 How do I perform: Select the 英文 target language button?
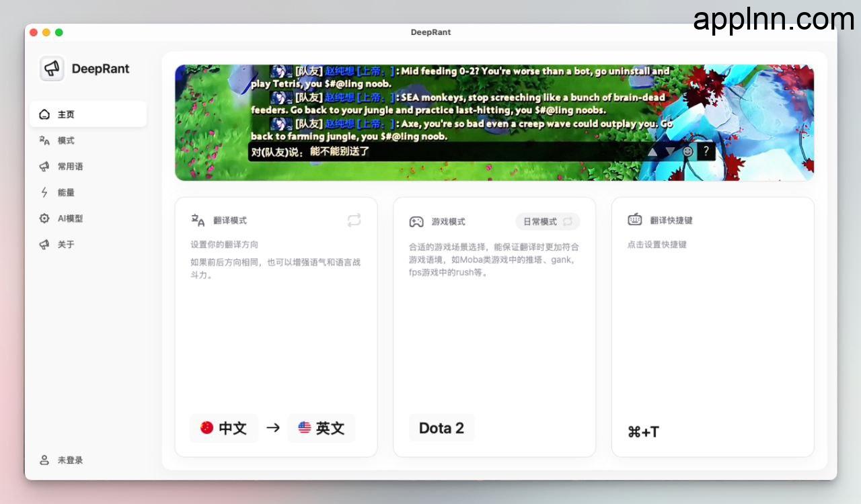pyautogui.click(x=322, y=428)
